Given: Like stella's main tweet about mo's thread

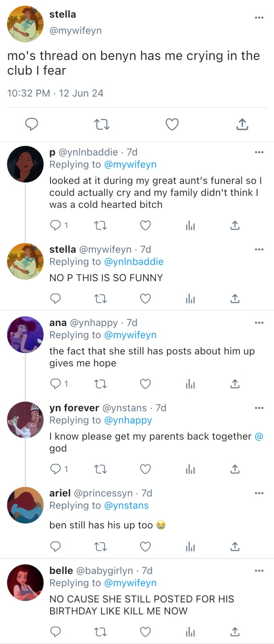Looking at the screenshot, I should point(172,124).
